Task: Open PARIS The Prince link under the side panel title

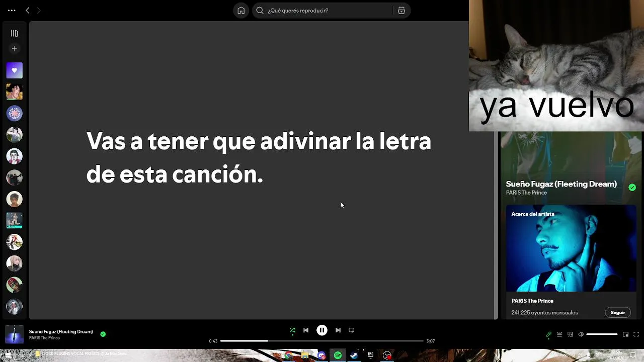Action: pos(526,193)
